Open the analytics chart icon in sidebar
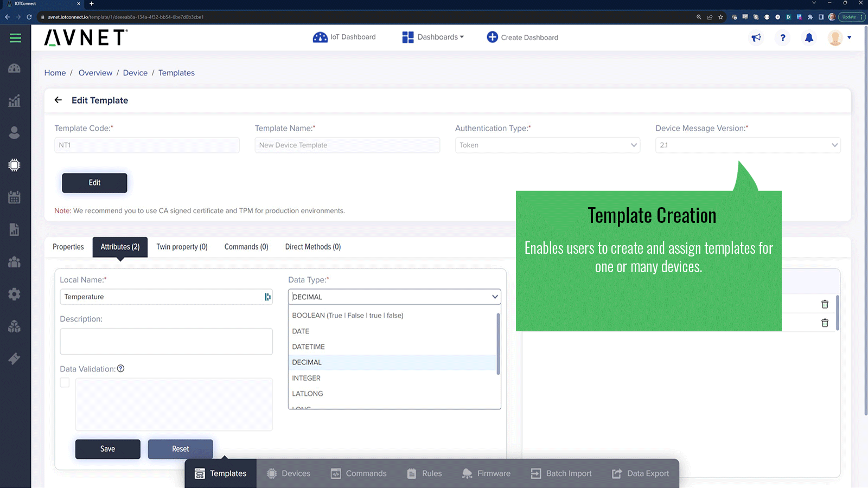This screenshot has width=868, height=488. click(14, 100)
